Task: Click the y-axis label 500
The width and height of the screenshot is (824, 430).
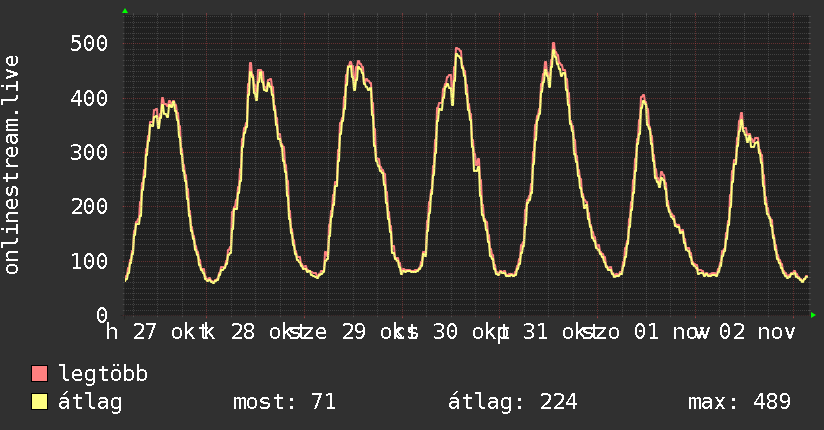Action: click(x=89, y=43)
